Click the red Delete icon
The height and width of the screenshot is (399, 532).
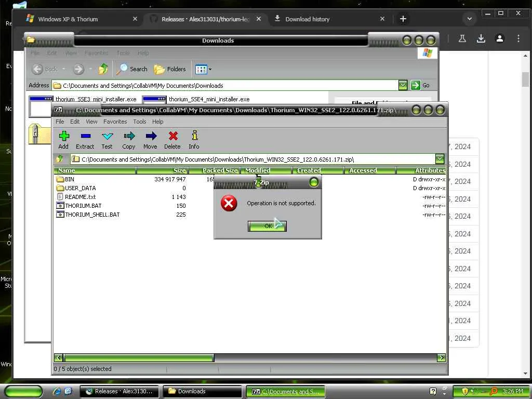(x=172, y=140)
